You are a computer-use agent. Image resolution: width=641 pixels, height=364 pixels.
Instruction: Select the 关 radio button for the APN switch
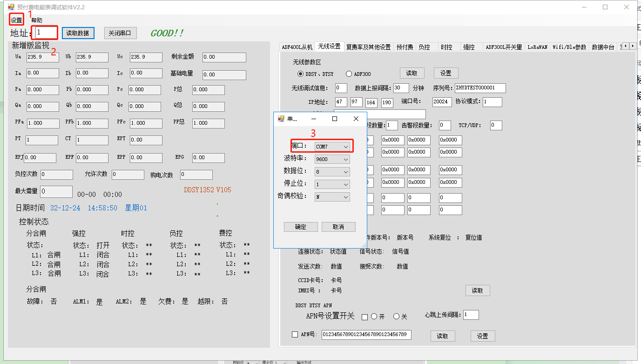pyautogui.click(x=397, y=317)
